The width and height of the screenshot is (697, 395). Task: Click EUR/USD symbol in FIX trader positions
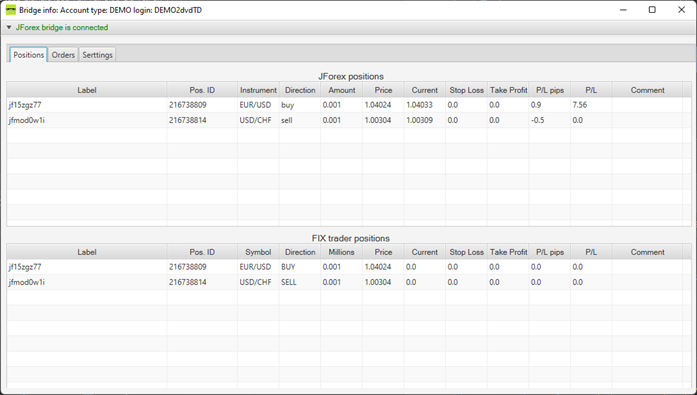(x=255, y=267)
